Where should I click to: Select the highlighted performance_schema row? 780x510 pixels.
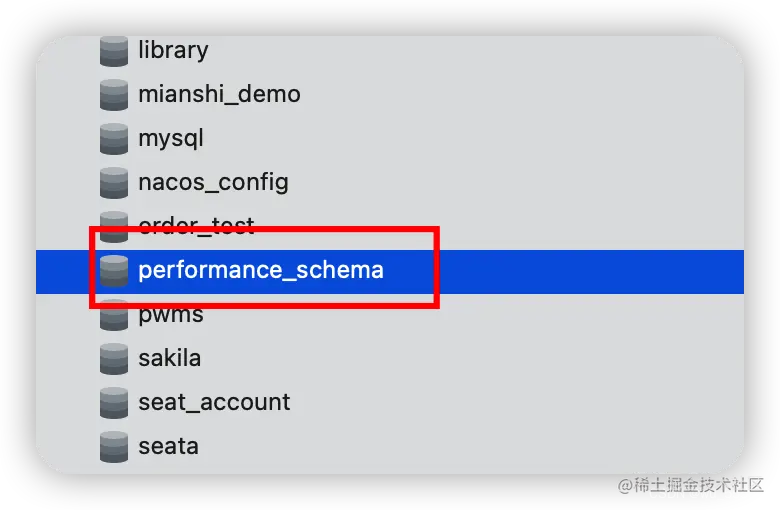click(390, 272)
